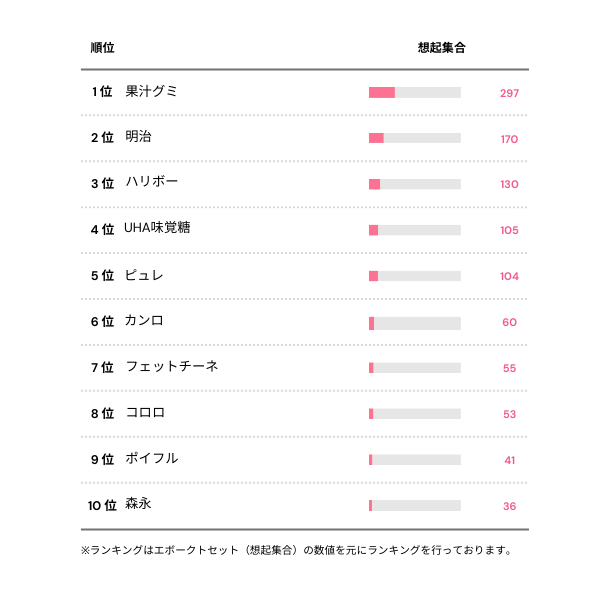600x600 pixels.
Task: Click the progress bar next to 明治
Action: tap(414, 138)
